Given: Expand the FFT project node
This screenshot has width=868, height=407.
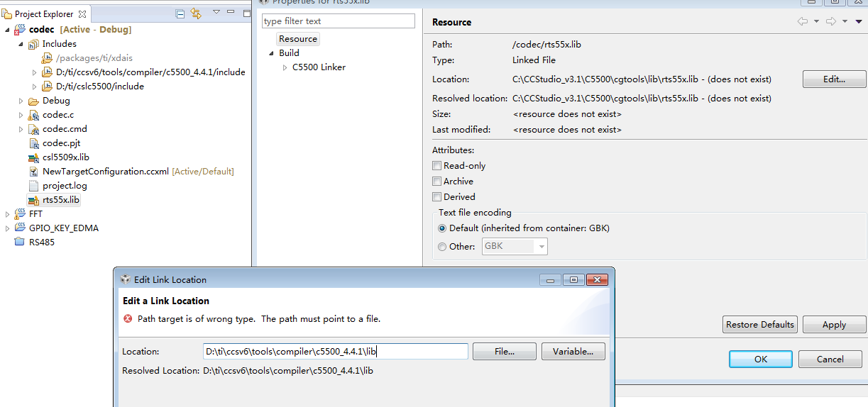Looking at the screenshot, I should tap(8, 214).
